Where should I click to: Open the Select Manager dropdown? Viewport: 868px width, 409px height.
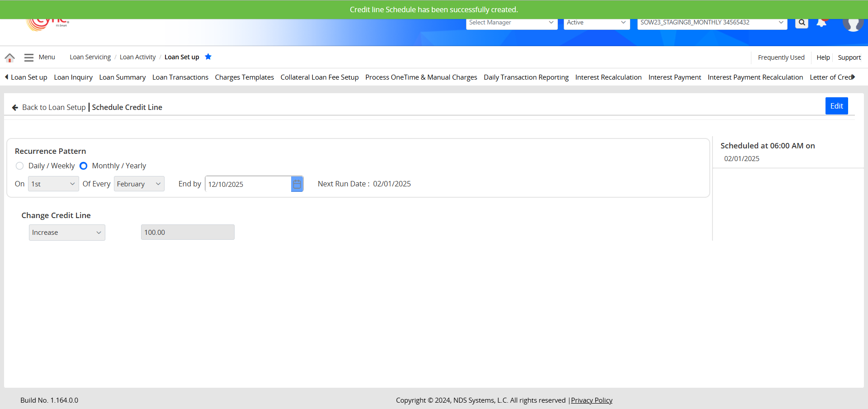click(x=511, y=23)
